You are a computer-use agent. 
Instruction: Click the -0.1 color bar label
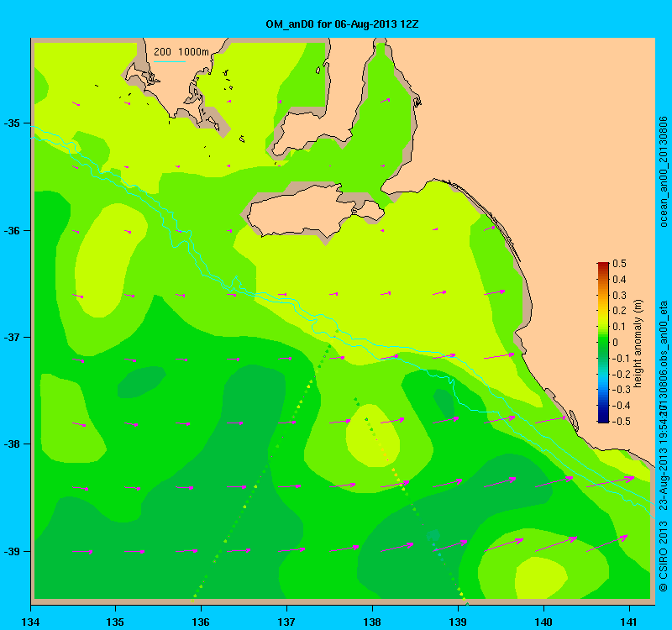coord(619,359)
